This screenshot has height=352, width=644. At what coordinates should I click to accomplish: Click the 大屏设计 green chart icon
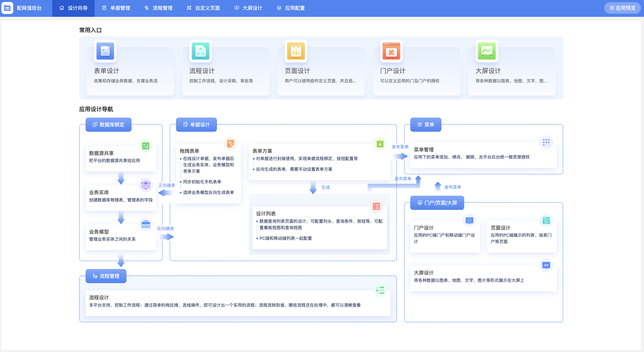487,51
